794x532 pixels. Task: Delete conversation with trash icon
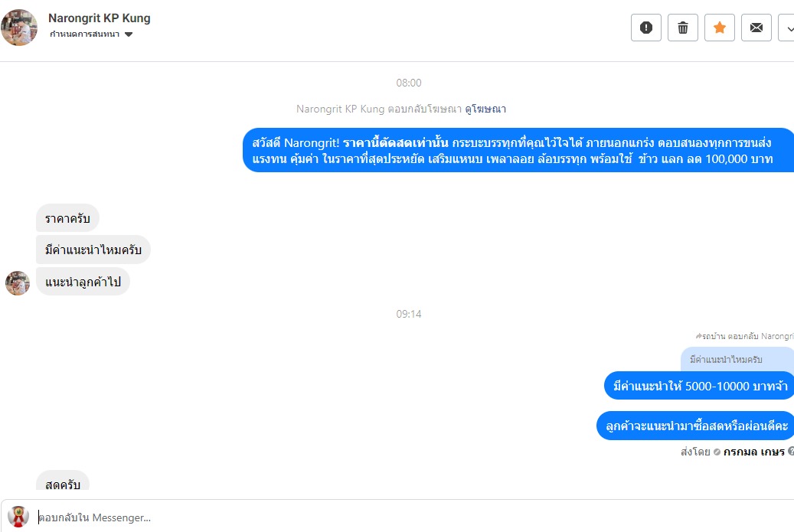[683, 28]
